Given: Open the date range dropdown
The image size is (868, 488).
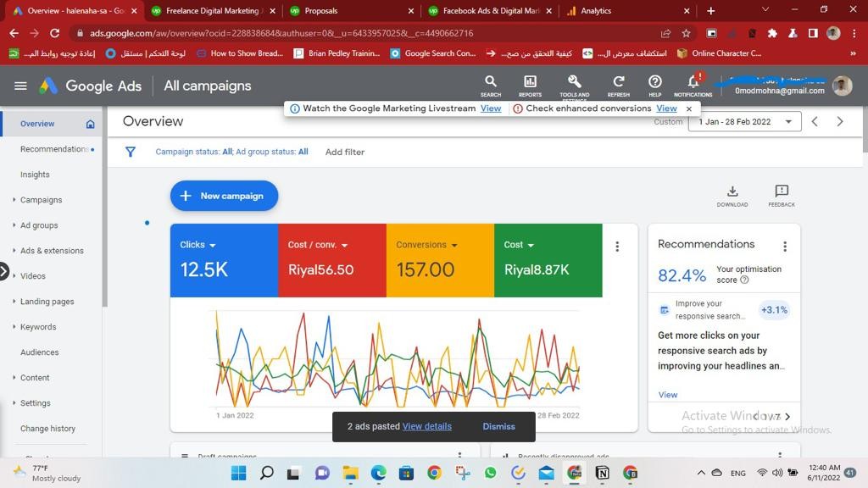Looking at the screenshot, I should pos(744,122).
